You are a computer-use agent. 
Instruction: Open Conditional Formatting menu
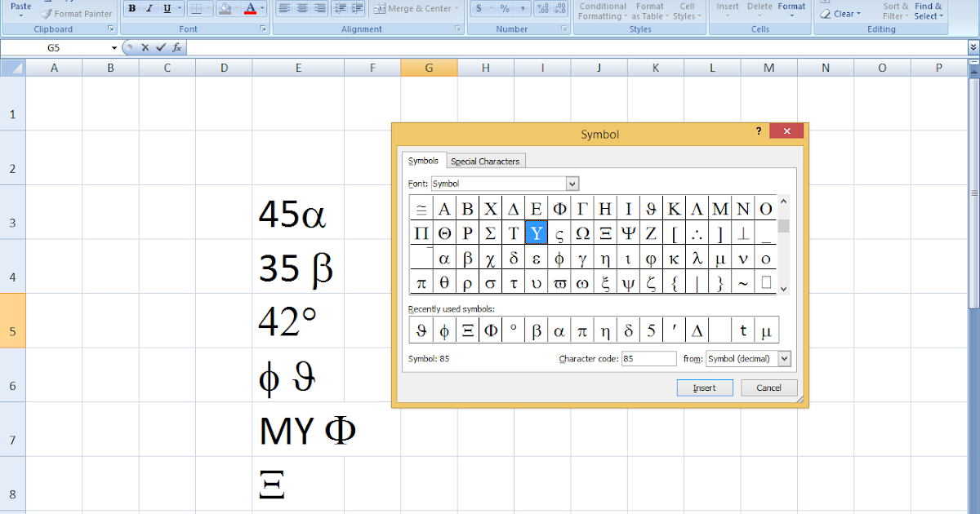tap(603, 11)
